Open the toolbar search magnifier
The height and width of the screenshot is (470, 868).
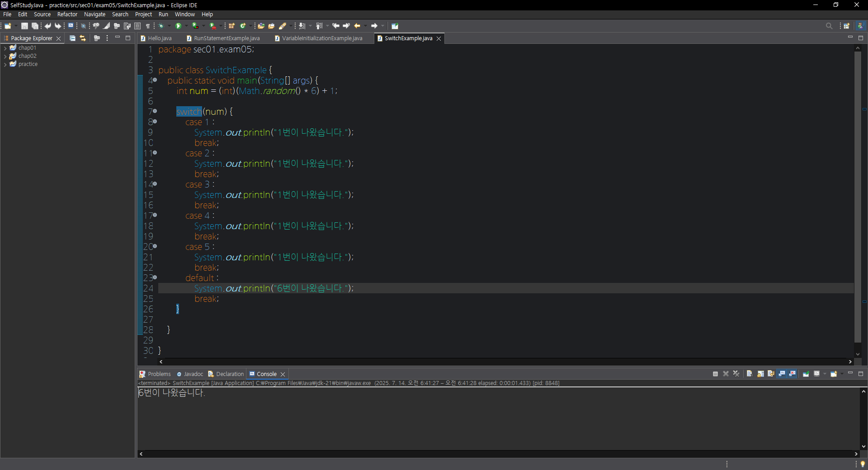click(829, 26)
